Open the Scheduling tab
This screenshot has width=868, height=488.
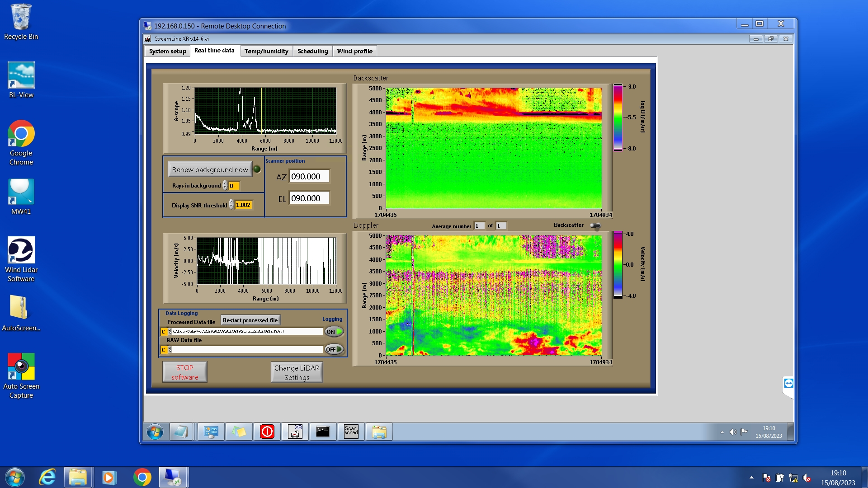[312, 51]
